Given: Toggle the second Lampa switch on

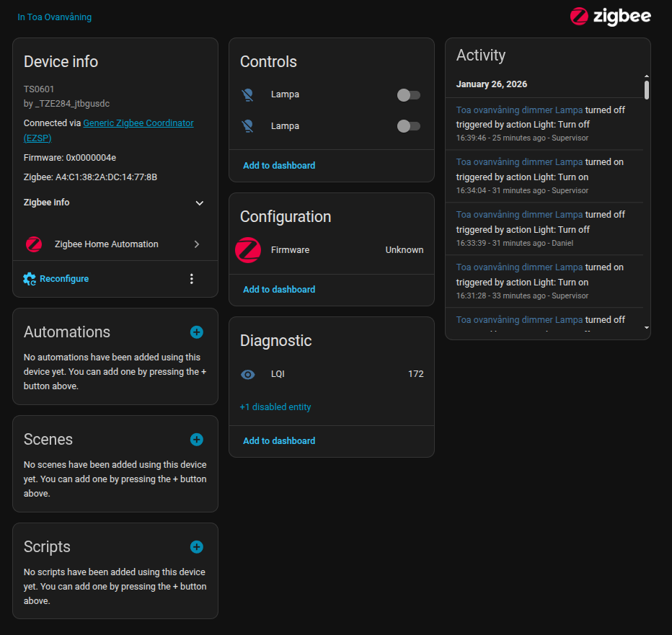Looking at the screenshot, I should 408,126.
